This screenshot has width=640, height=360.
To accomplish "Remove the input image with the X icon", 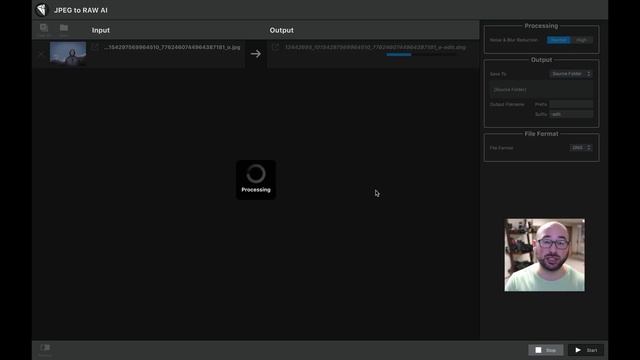I will tap(41, 54).
